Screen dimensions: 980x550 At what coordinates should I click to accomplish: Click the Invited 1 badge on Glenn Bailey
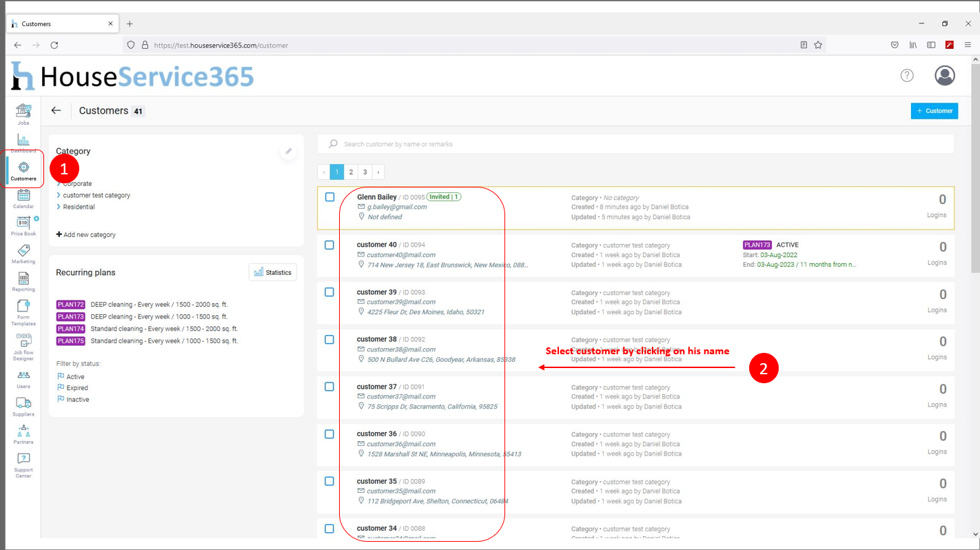tap(444, 197)
